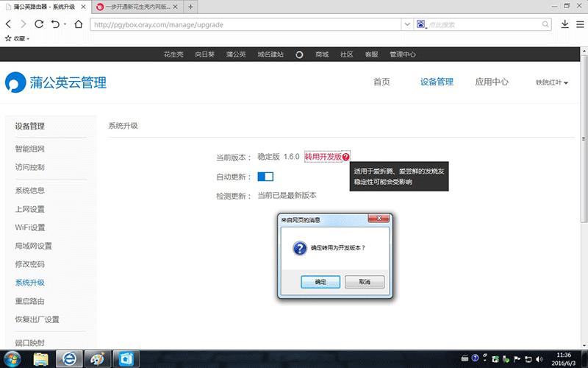This screenshot has width=588, height=368.
Task: Click the magnifier search icon
Action: coord(545,25)
